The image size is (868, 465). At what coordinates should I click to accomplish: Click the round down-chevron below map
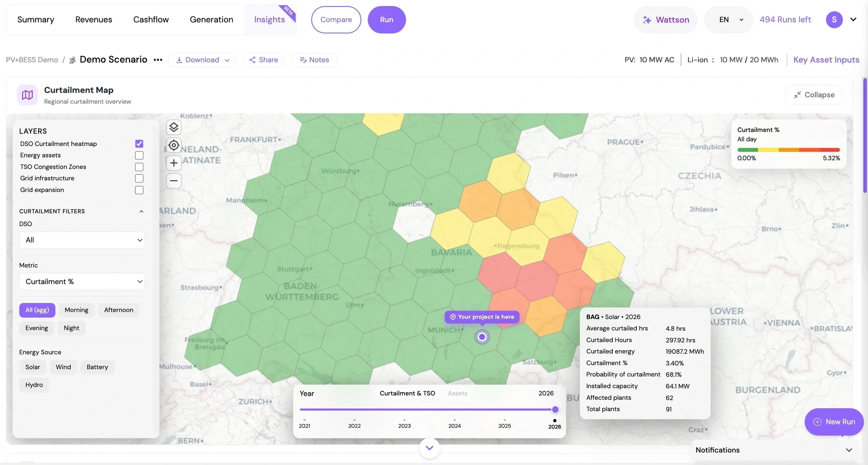coord(429,448)
